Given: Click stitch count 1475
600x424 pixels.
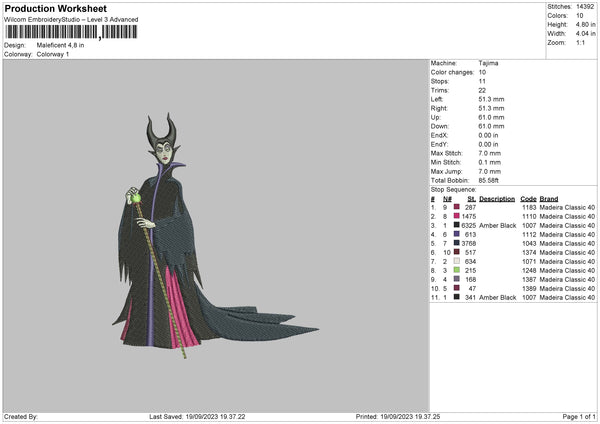Looking at the screenshot, I should pyautogui.click(x=469, y=216).
